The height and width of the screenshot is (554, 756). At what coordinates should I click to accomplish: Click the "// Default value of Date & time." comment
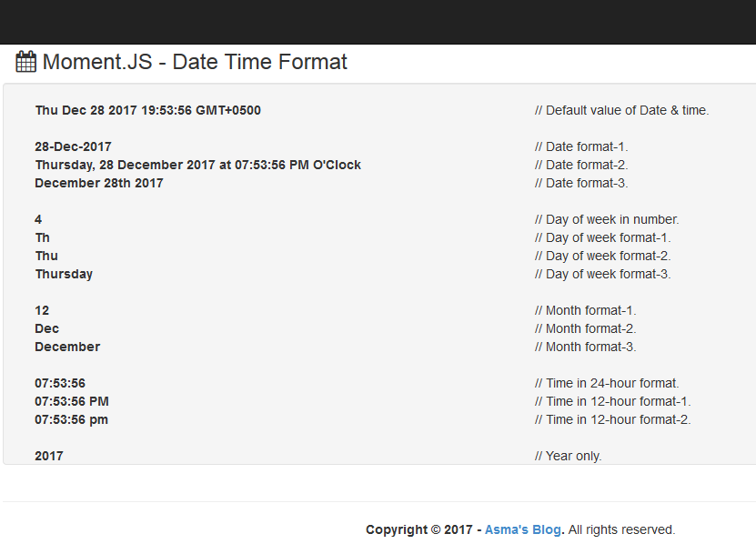click(x=621, y=110)
